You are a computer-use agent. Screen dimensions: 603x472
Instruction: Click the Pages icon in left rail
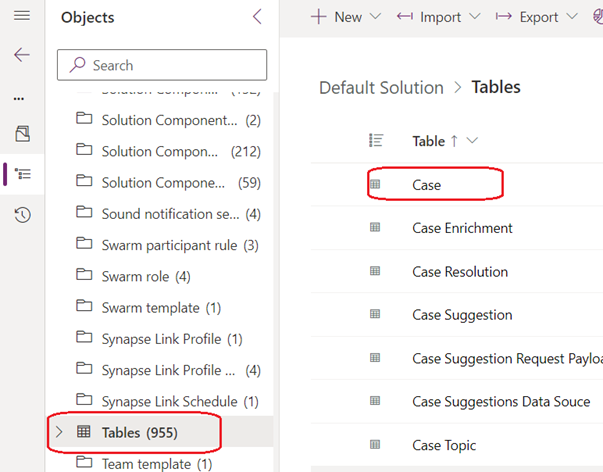click(22, 133)
